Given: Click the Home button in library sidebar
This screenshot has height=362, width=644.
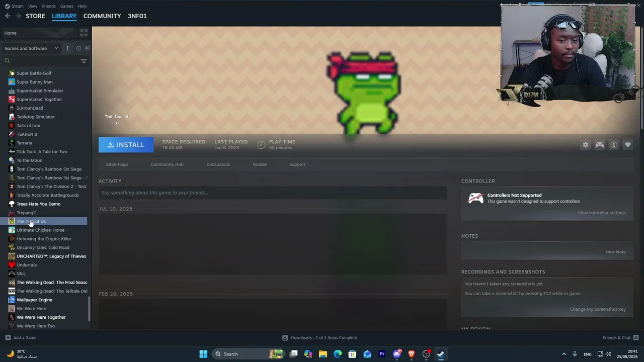Looking at the screenshot, I should coord(39,33).
